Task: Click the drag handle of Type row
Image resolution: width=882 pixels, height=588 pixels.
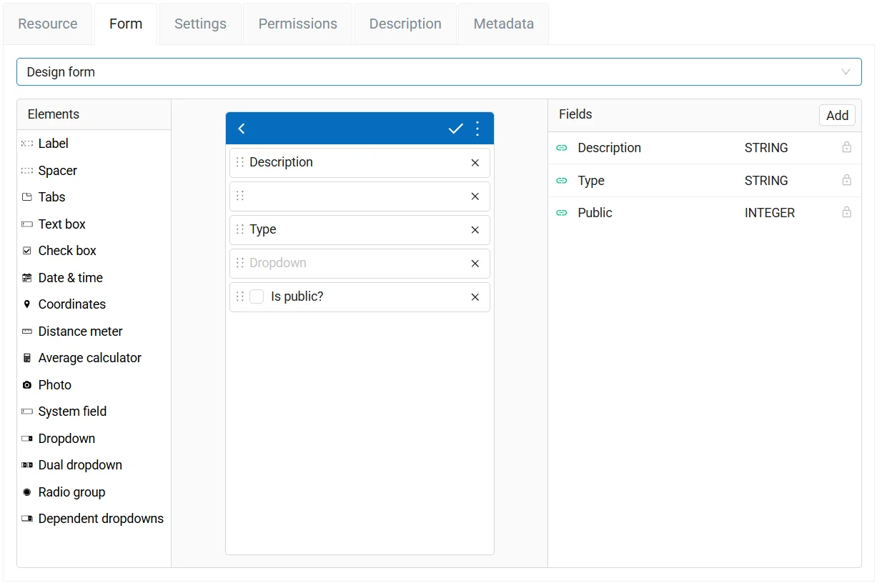Action: tap(240, 229)
